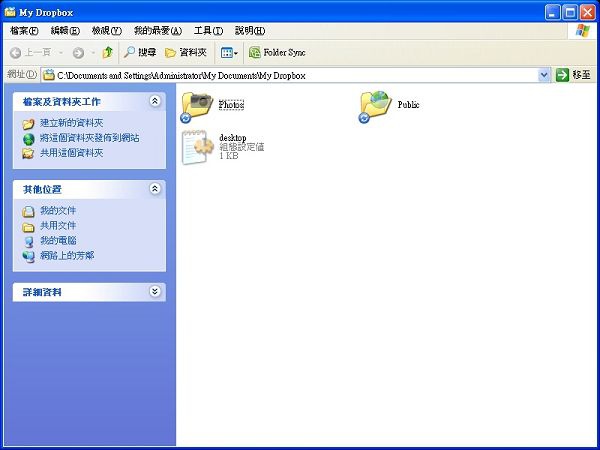The image size is (600, 450).
Task: Click inside the address path field
Action: coord(300,75)
